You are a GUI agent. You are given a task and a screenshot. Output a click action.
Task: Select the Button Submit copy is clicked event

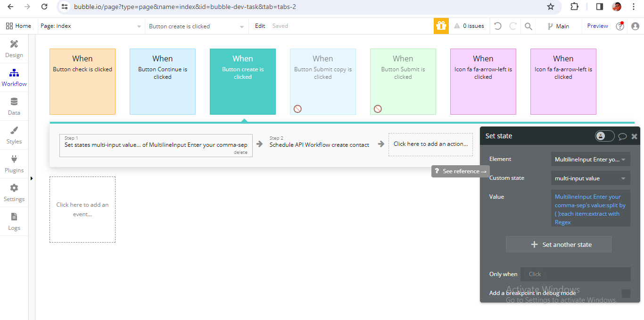(323, 82)
